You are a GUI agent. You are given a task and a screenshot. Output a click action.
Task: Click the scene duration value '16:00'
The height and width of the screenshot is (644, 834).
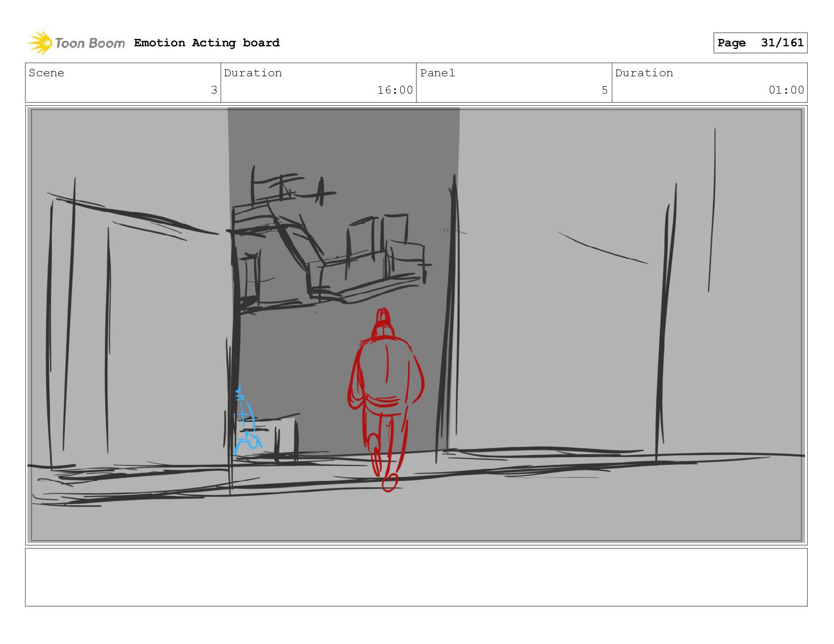395,90
